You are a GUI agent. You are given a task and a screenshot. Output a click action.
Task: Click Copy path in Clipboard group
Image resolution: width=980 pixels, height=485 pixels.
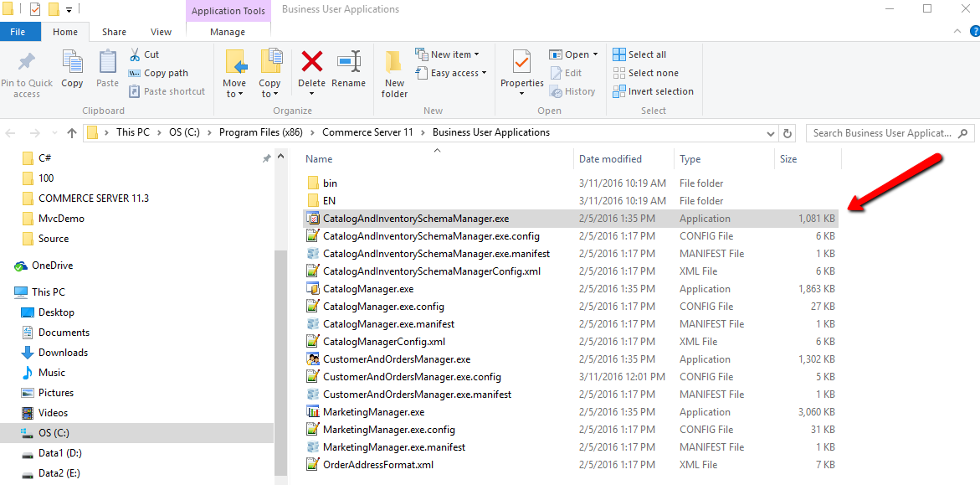coord(158,73)
